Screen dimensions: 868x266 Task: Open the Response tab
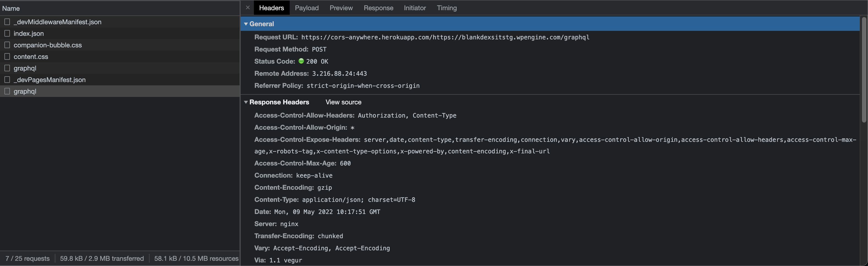[378, 8]
